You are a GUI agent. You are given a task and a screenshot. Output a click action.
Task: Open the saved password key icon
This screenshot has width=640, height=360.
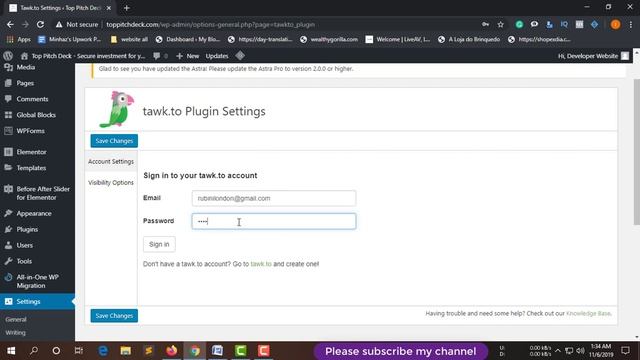(485, 24)
